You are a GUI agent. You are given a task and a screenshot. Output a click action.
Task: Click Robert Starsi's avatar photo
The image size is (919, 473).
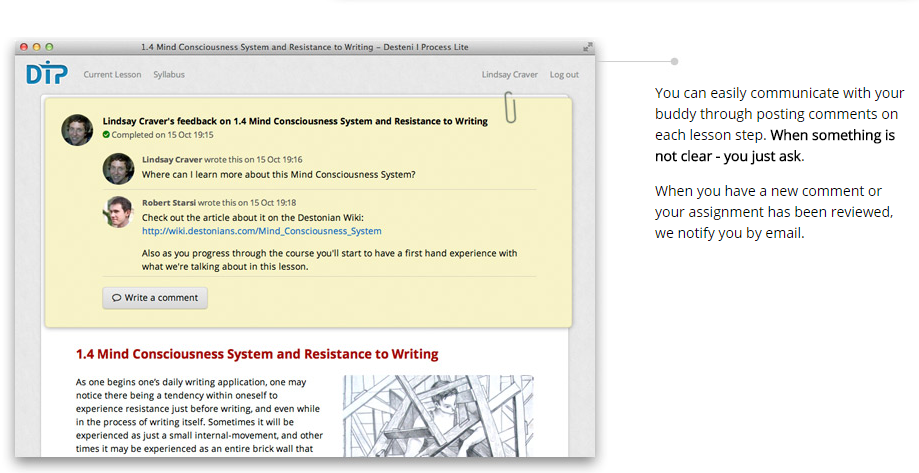pyautogui.click(x=118, y=212)
